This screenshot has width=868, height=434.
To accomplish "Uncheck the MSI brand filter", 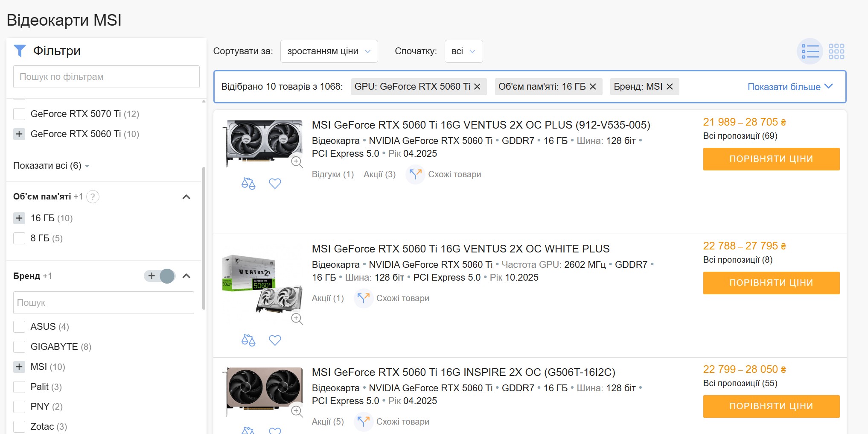I will tap(19, 367).
